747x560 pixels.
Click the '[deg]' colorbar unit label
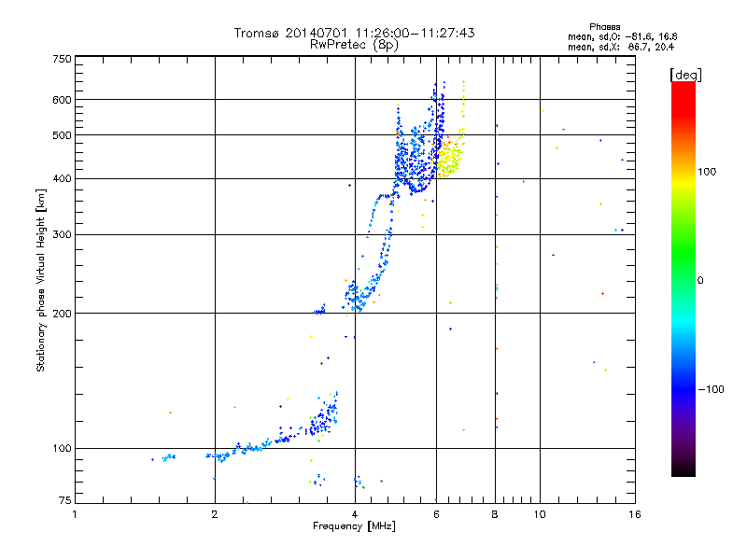[685, 75]
